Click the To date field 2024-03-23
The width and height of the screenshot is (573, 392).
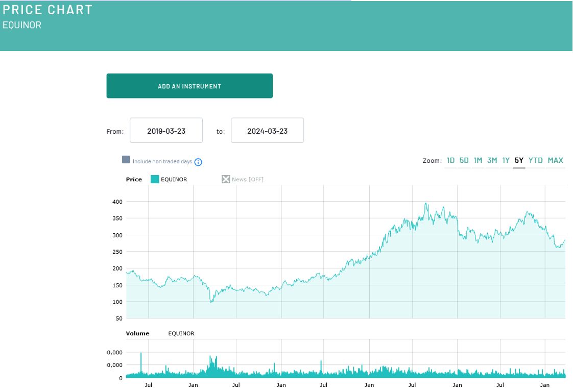coord(268,131)
